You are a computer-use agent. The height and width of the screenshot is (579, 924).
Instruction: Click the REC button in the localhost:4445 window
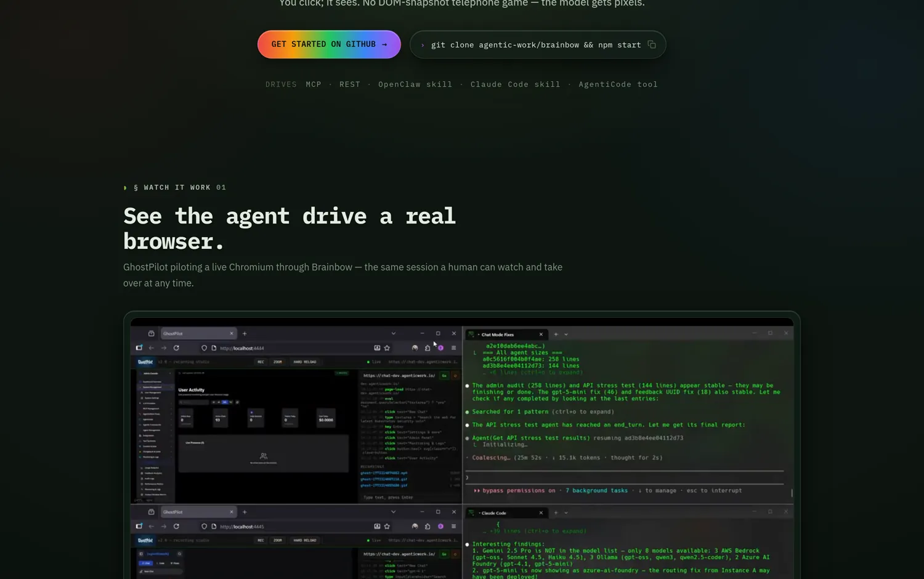261,540
